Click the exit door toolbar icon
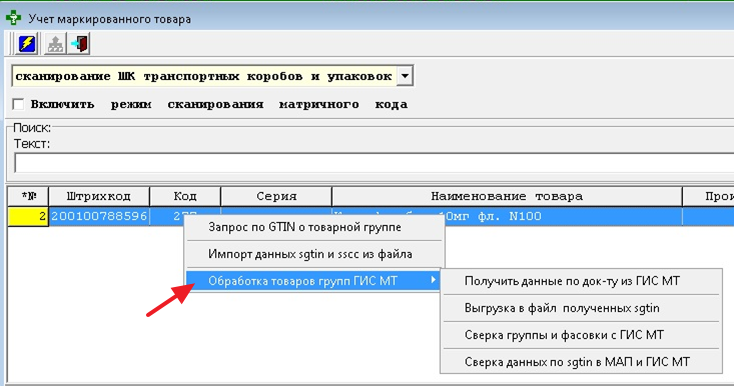 coord(79,44)
